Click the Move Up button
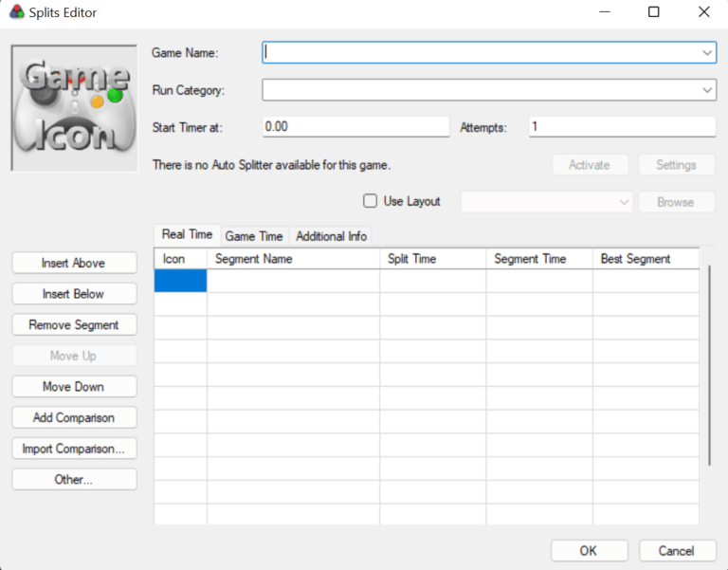 [74, 356]
